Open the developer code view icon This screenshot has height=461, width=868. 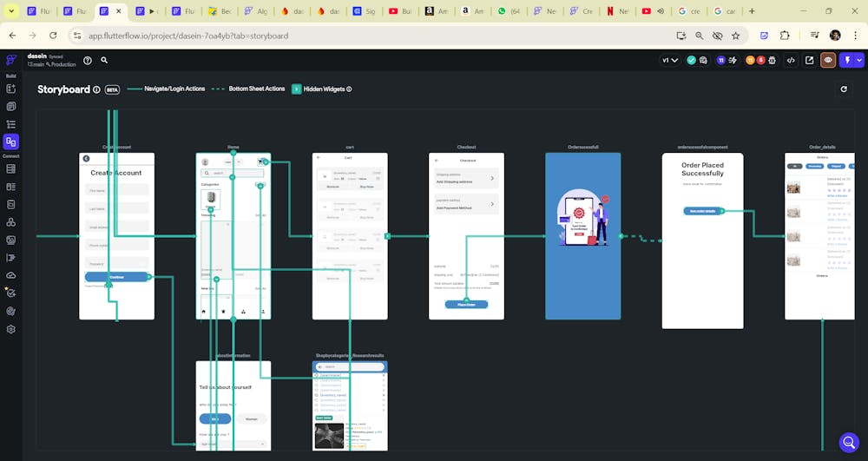pos(791,61)
